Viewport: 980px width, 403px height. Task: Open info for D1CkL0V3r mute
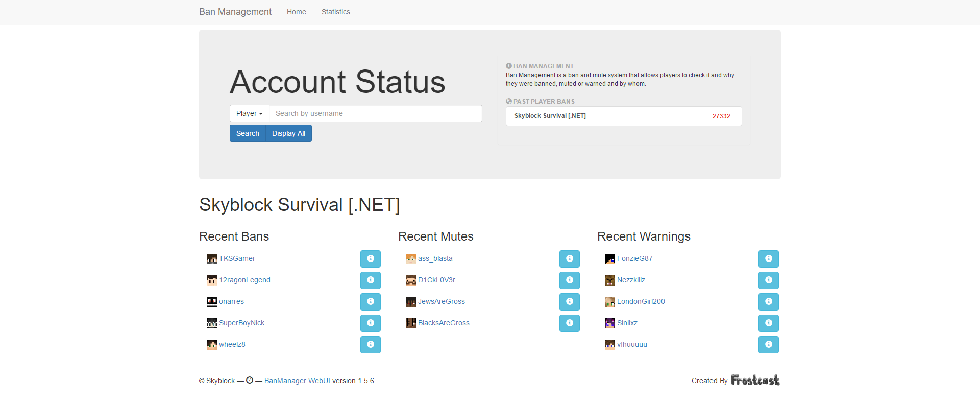pyautogui.click(x=570, y=280)
